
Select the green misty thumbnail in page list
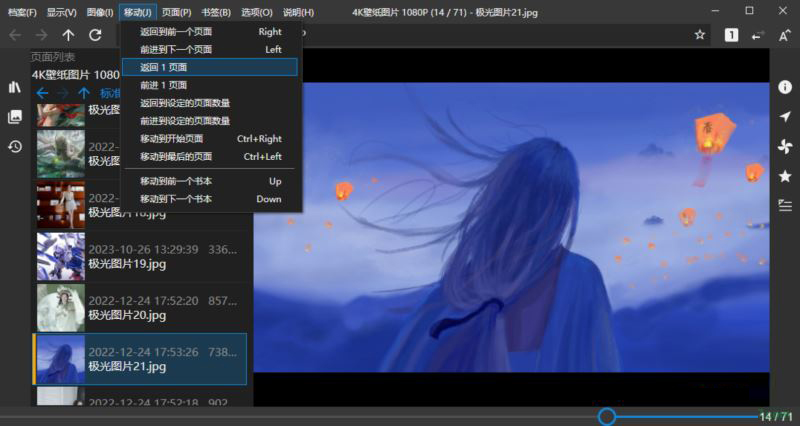click(61, 154)
